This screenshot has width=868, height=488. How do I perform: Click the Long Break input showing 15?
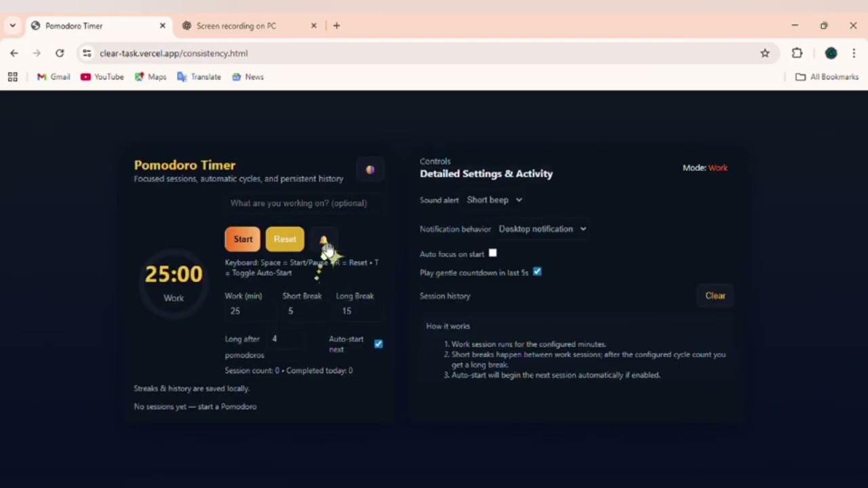point(359,311)
